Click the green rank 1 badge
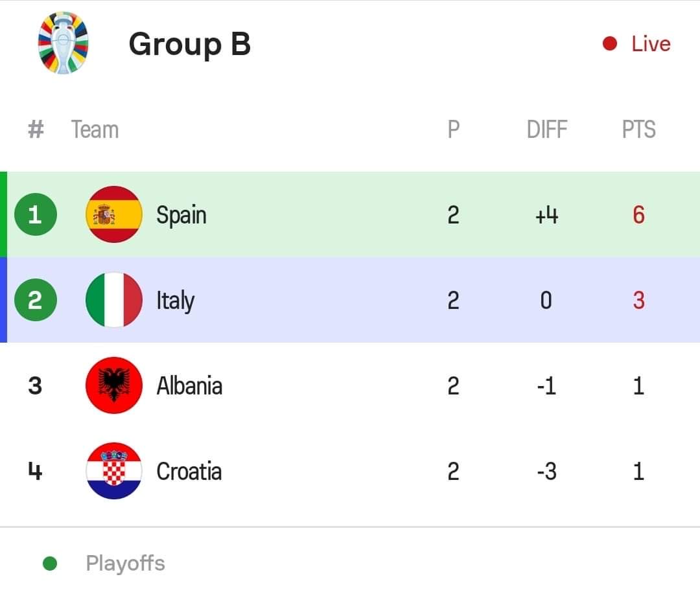The height and width of the screenshot is (592, 700). tap(35, 214)
